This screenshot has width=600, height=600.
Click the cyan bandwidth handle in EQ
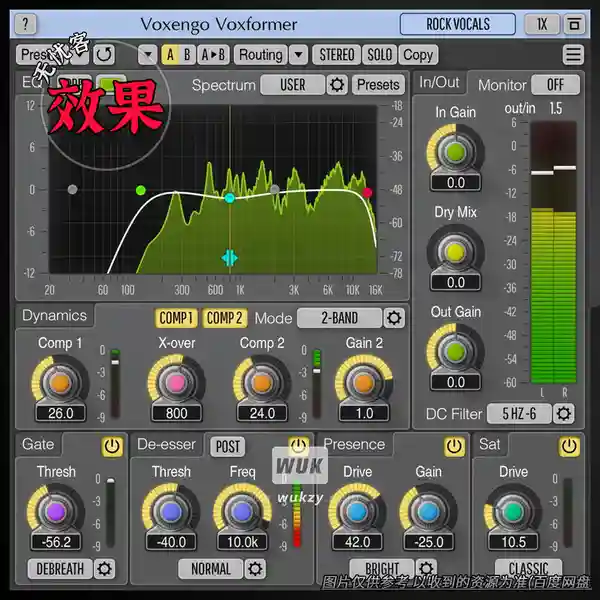click(x=230, y=258)
